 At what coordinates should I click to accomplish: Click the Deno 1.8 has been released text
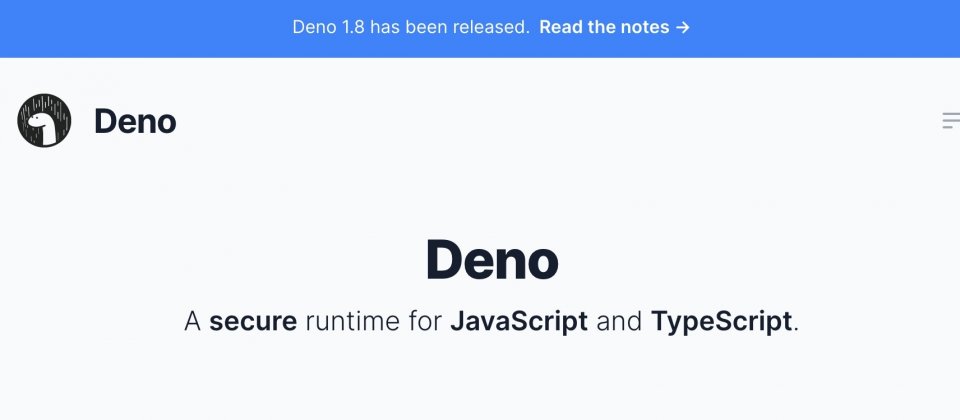411,27
